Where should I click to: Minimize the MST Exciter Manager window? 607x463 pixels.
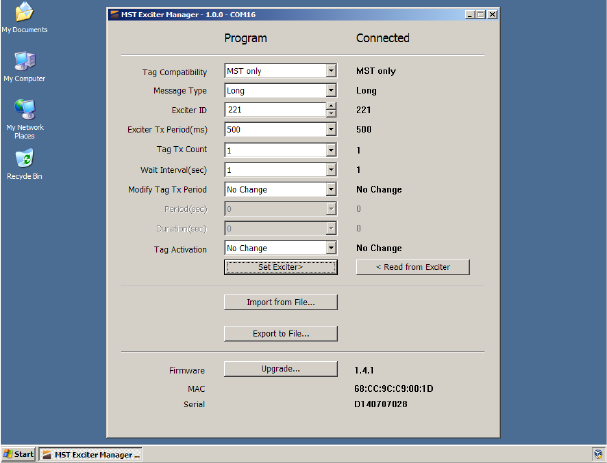click(470, 15)
